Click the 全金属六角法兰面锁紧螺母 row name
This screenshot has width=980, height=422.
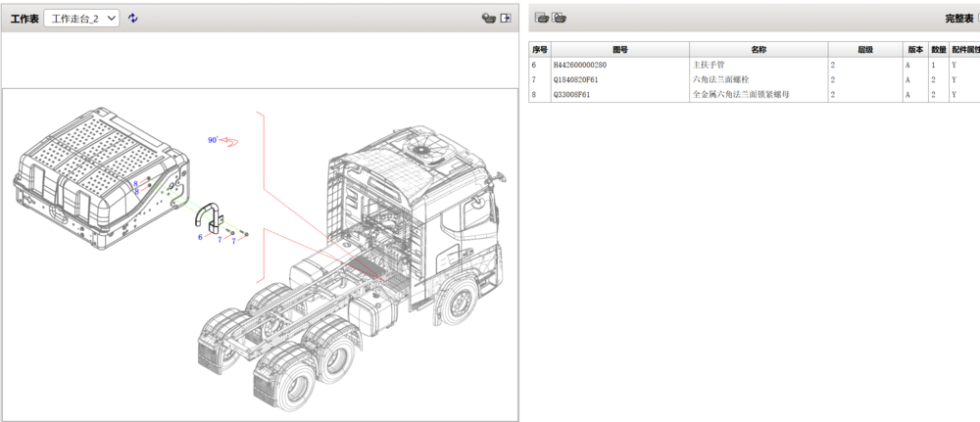741,95
